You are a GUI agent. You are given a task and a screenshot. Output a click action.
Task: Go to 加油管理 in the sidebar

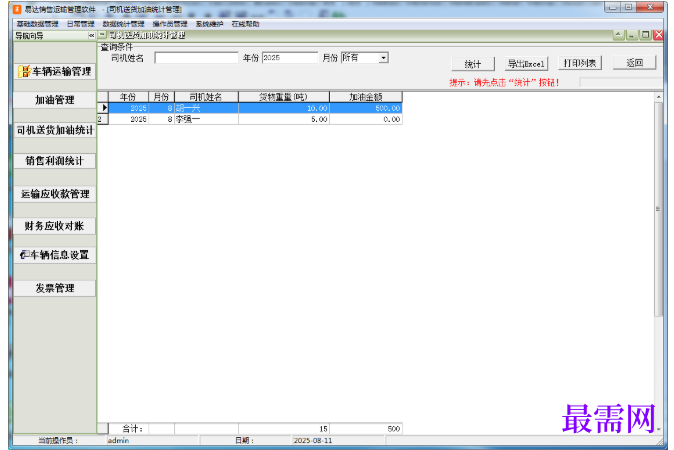tap(55, 100)
